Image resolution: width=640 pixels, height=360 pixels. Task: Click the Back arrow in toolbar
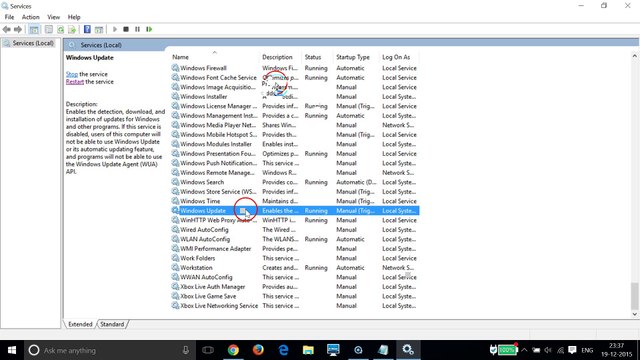(x=7, y=29)
